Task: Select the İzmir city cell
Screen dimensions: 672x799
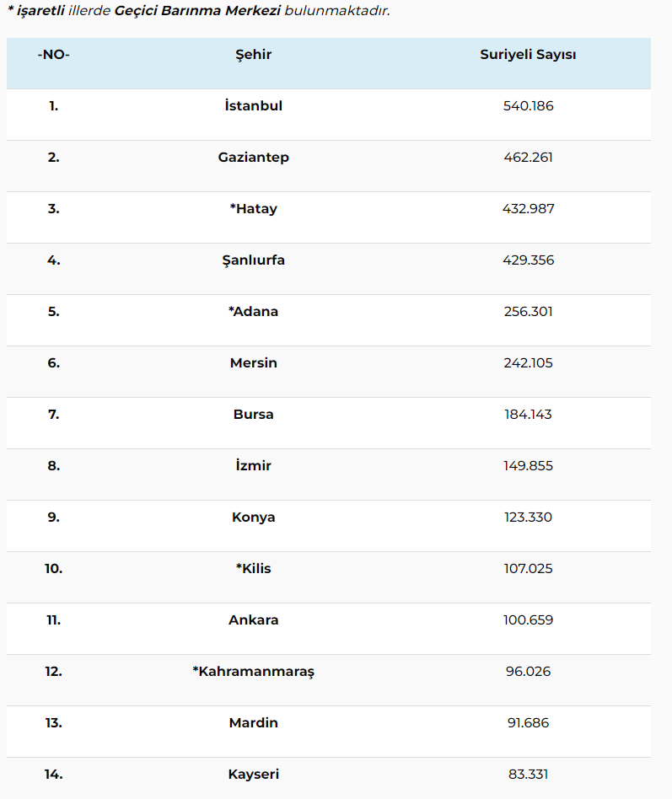Action: click(x=253, y=465)
